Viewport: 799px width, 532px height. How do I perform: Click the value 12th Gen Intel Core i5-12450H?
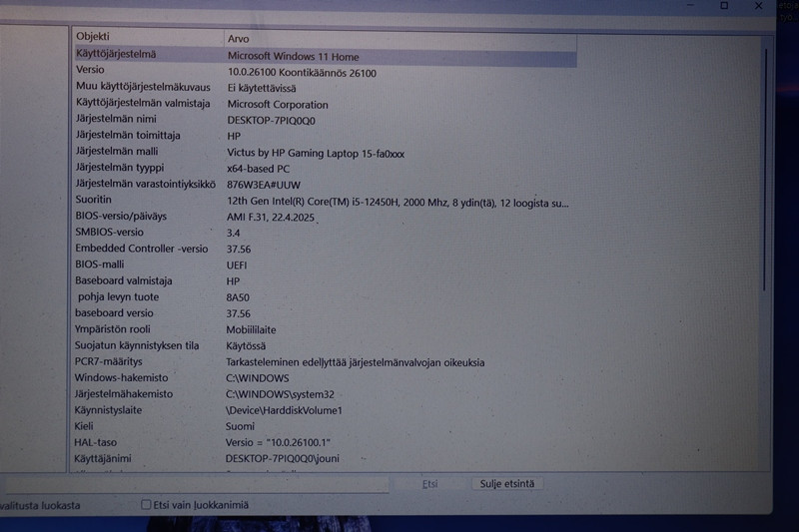point(398,203)
